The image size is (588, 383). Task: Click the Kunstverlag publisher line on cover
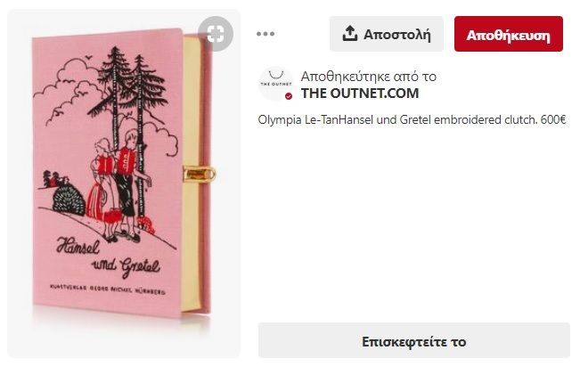point(108,289)
